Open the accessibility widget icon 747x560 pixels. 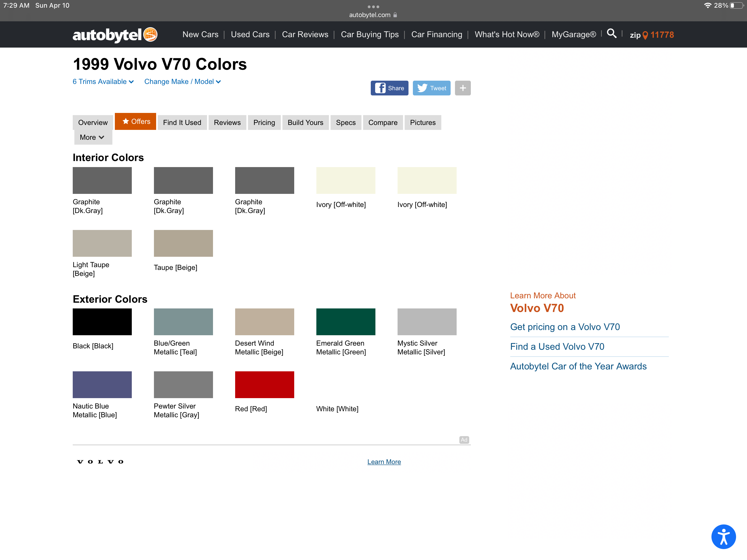point(723,536)
